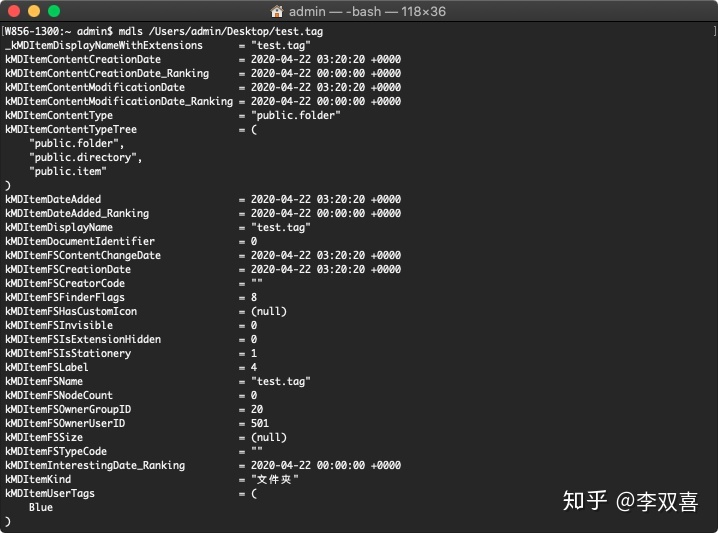This screenshot has width=718, height=533.
Task: Click kMDItemContentModificationDate attribute name
Action: point(95,87)
